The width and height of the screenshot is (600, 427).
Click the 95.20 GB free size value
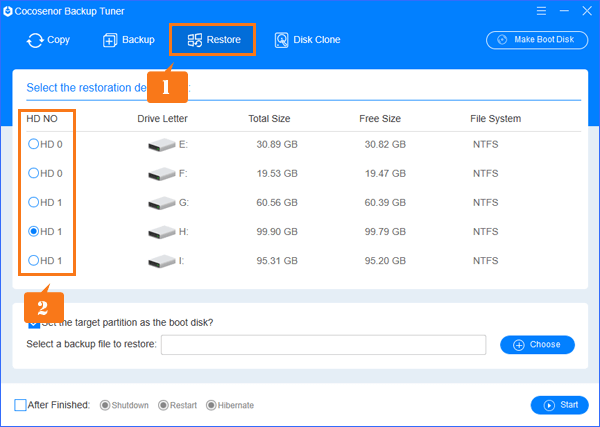[385, 261]
